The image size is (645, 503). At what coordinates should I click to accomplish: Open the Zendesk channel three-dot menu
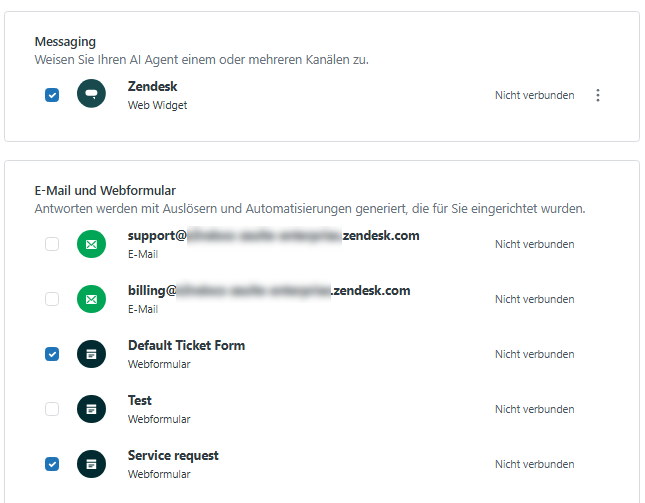coord(598,95)
